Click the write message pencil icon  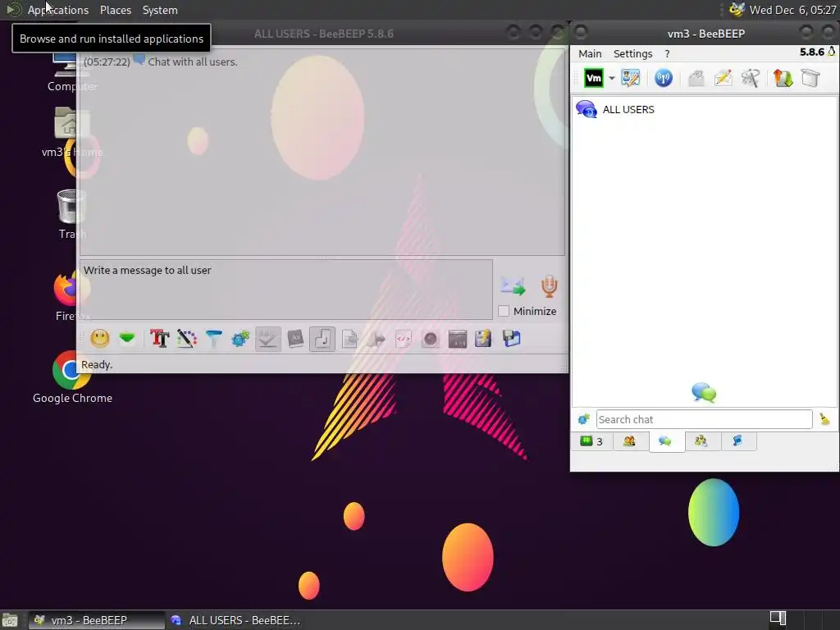click(724, 78)
